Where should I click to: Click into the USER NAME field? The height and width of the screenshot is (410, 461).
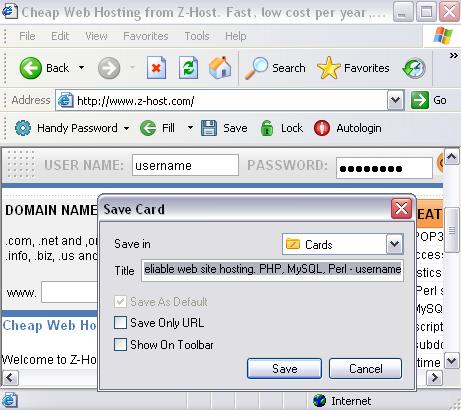click(185, 165)
